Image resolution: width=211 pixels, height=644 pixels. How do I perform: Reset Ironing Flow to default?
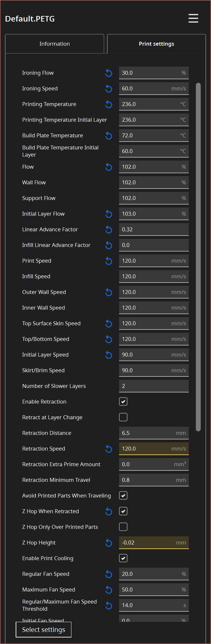[109, 73]
